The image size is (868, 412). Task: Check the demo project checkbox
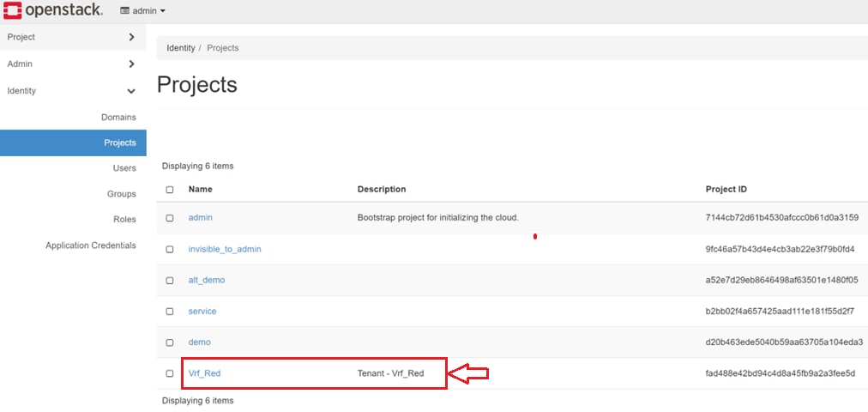(x=170, y=342)
